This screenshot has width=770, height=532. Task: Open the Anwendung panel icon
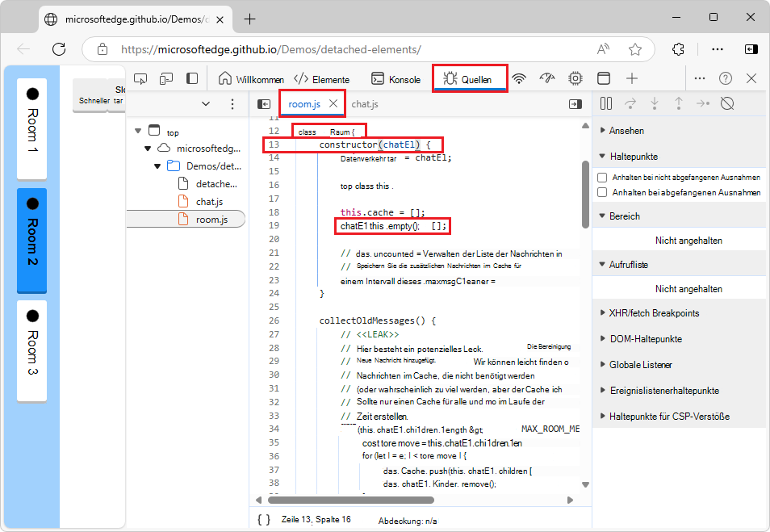pyautogui.click(x=602, y=78)
